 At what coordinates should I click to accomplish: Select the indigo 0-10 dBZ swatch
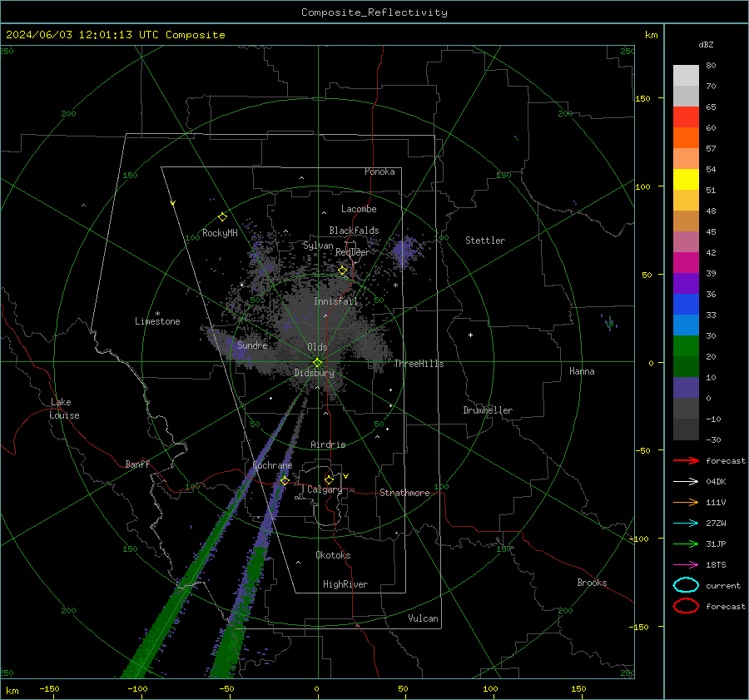click(x=686, y=387)
